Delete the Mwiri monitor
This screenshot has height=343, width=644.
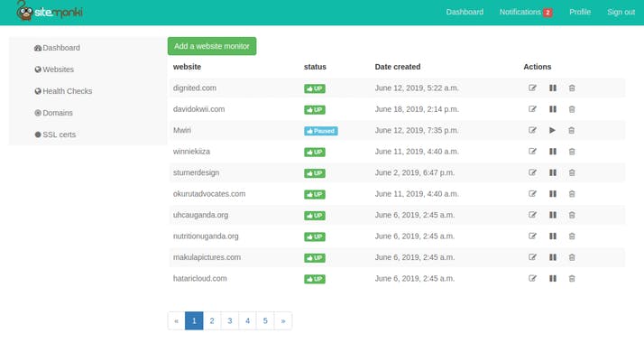point(571,130)
